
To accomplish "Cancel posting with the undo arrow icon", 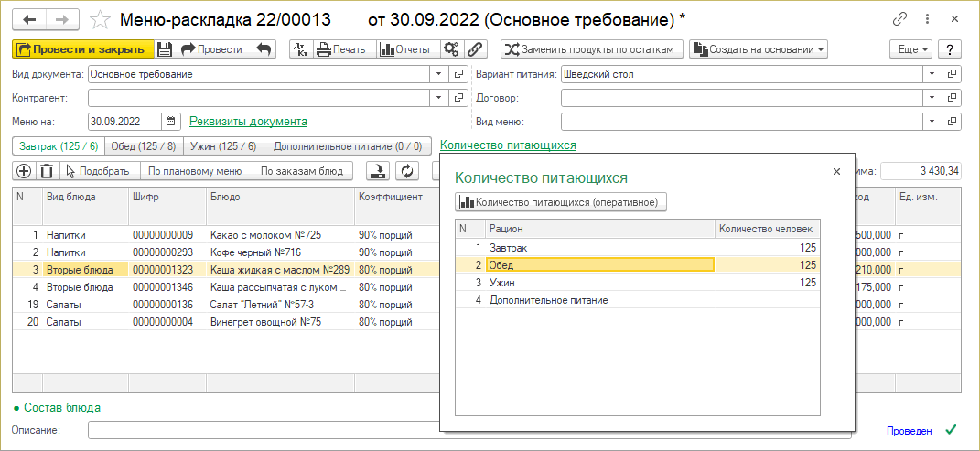I will pos(264,48).
